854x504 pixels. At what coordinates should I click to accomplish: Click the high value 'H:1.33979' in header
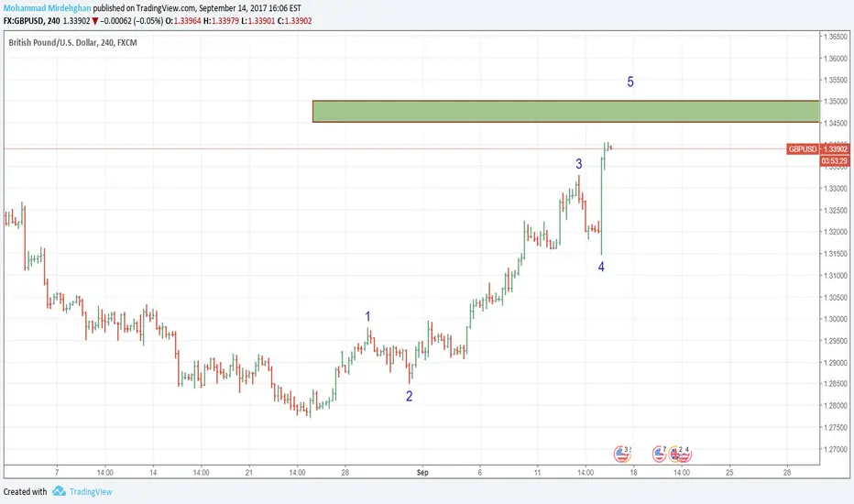(221, 21)
